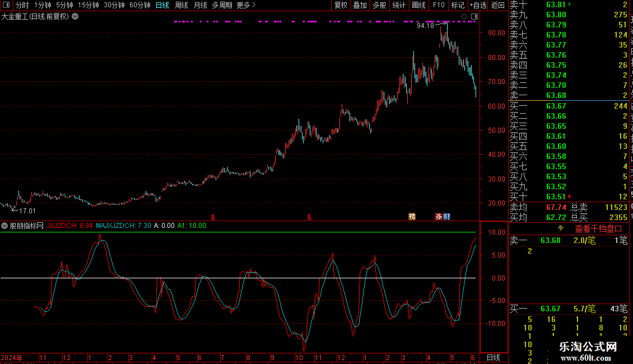Click the A1: 10.00 indicator label
633x364 pixels.
[192, 226]
